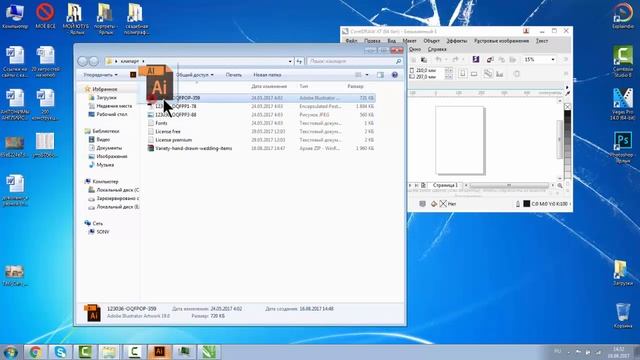
Task: Click the fill bucket icon in CorelDRAW status bar
Action: click(x=434, y=204)
